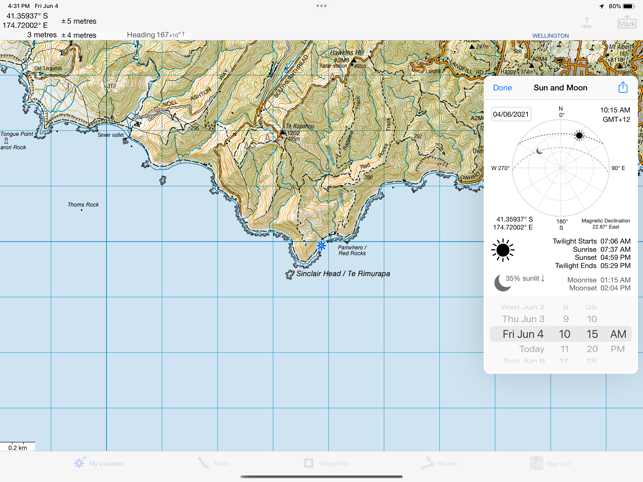
Task: Select Today in the date picker wheel
Action: point(531,349)
